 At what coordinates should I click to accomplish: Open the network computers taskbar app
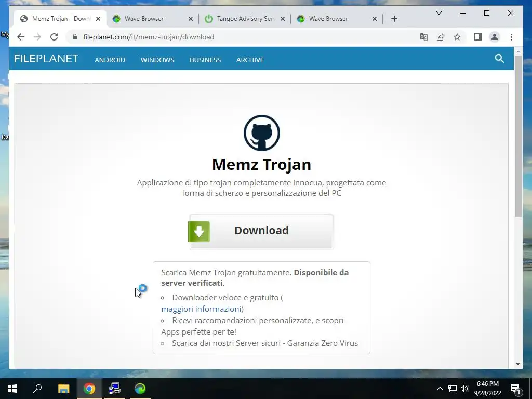114,389
